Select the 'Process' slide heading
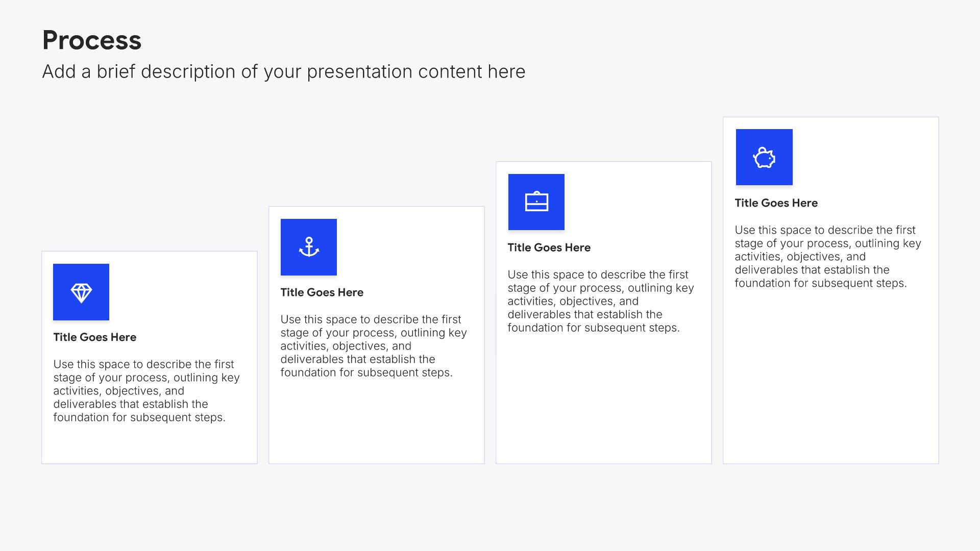Viewport: 980px width, 551px height. pos(92,40)
